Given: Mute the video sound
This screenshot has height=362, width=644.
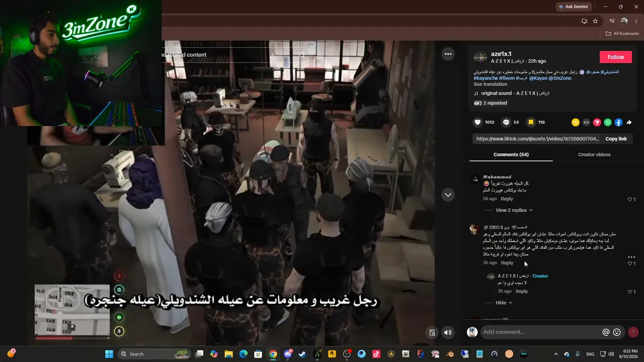Looking at the screenshot, I should [x=448, y=332].
